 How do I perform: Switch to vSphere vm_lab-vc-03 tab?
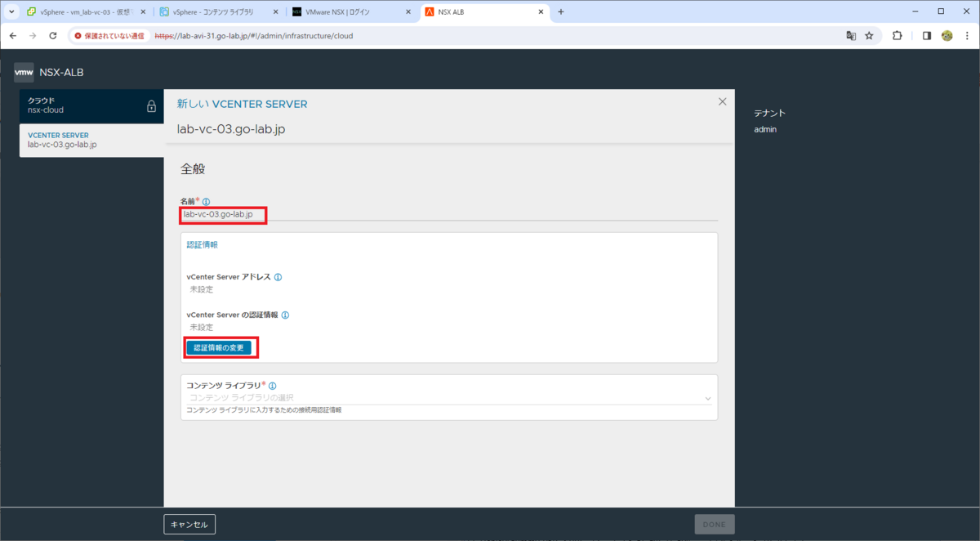coord(87,12)
